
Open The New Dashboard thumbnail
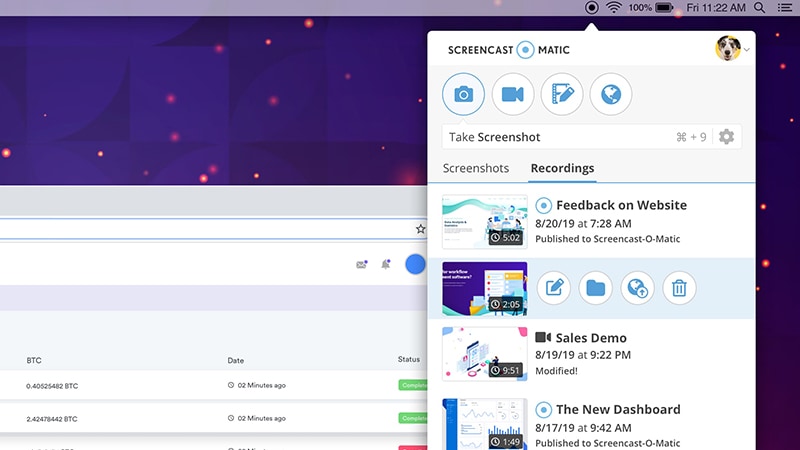tap(485, 424)
